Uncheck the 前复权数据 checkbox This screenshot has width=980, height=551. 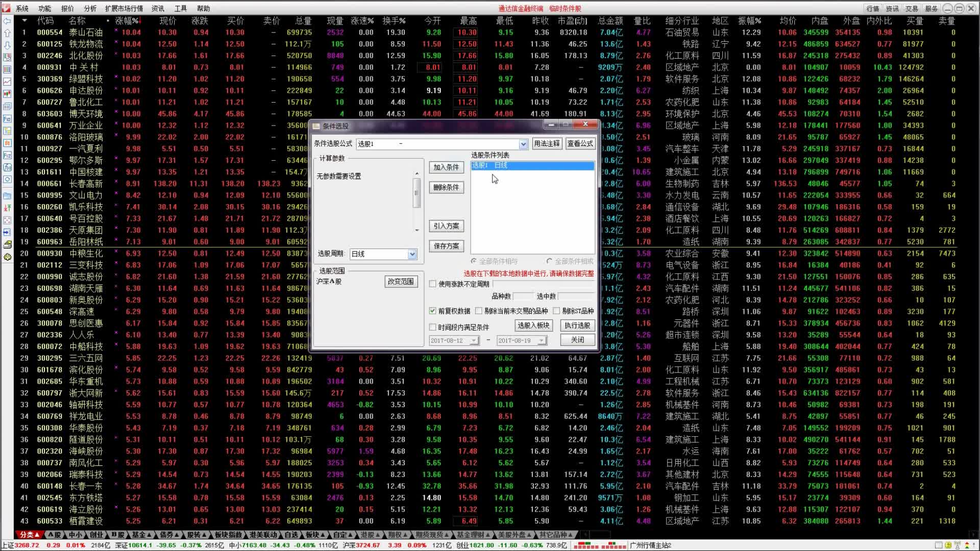(x=433, y=311)
